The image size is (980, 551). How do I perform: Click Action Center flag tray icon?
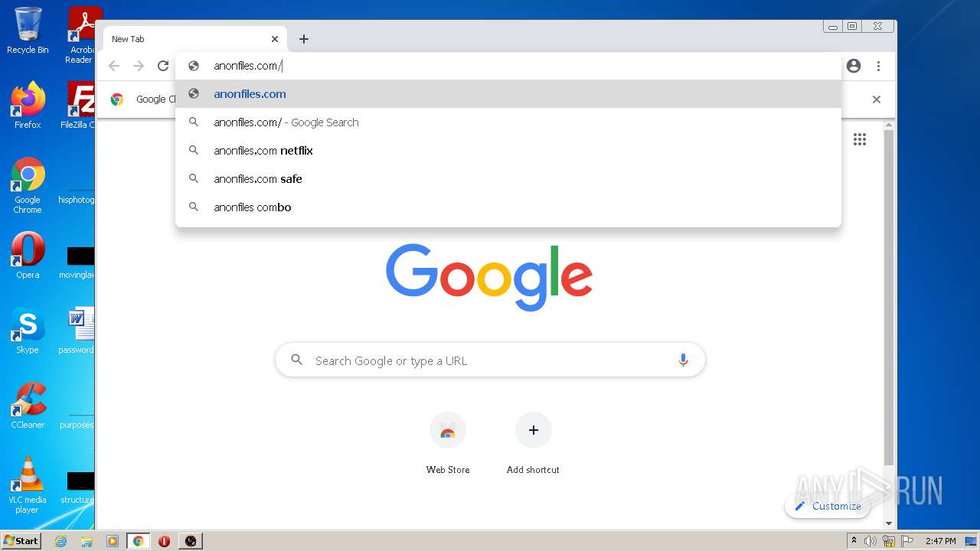pyautogui.click(x=906, y=541)
